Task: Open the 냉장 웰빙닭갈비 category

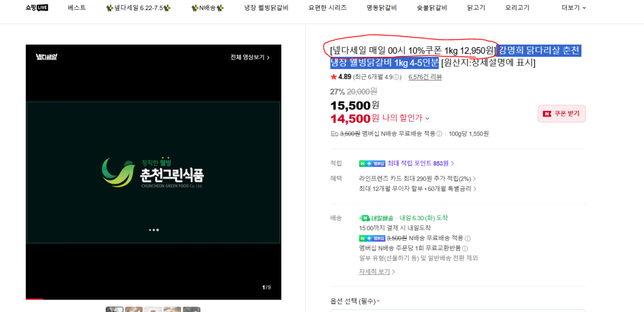Action: (x=266, y=8)
